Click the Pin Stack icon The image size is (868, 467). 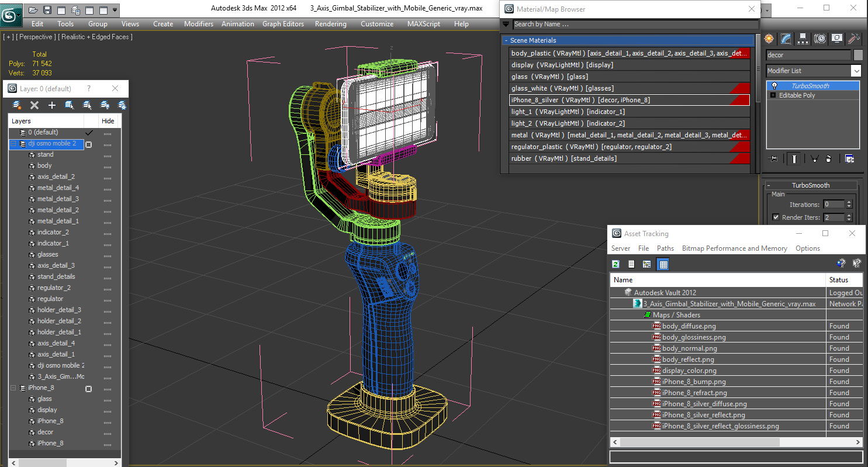(774, 158)
